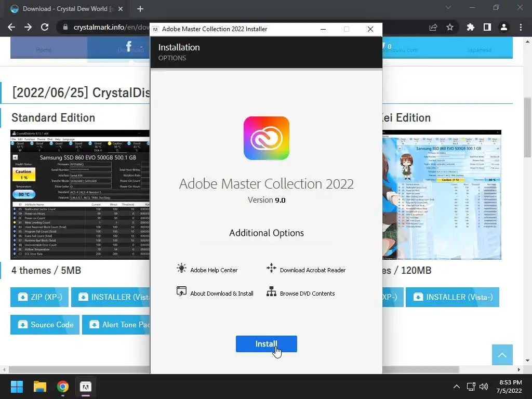
Task: Reload the Chrome page
Action: (45, 27)
